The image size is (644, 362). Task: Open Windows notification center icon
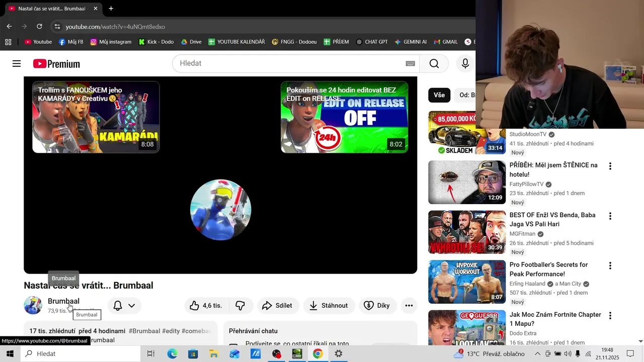[630, 354]
